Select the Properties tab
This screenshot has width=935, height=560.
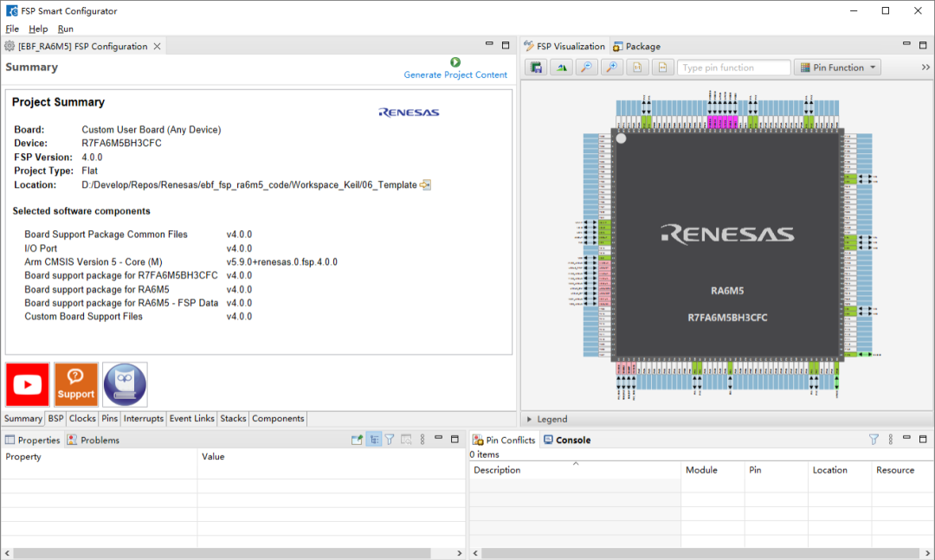[33, 441]
